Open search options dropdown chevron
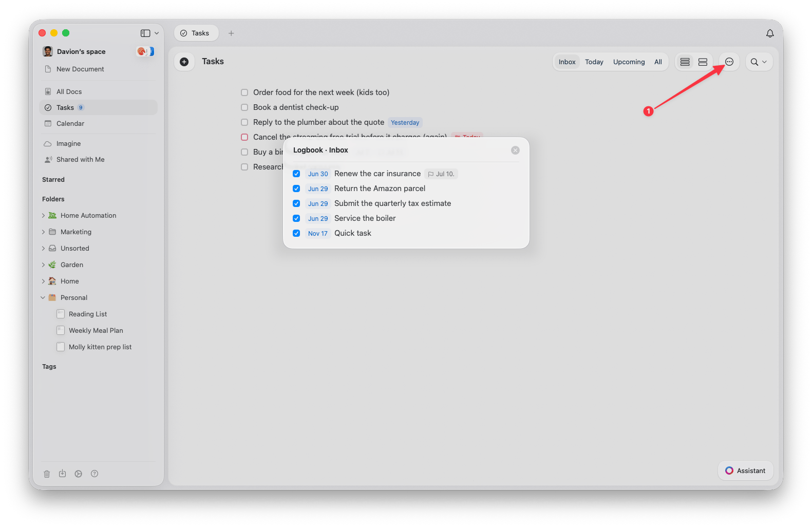812x528 pixels. tap(764, 62)
